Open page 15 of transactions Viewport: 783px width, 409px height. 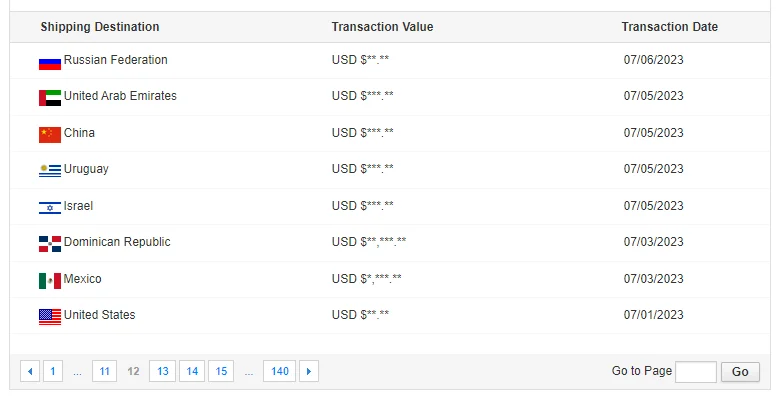coord(221,372)
